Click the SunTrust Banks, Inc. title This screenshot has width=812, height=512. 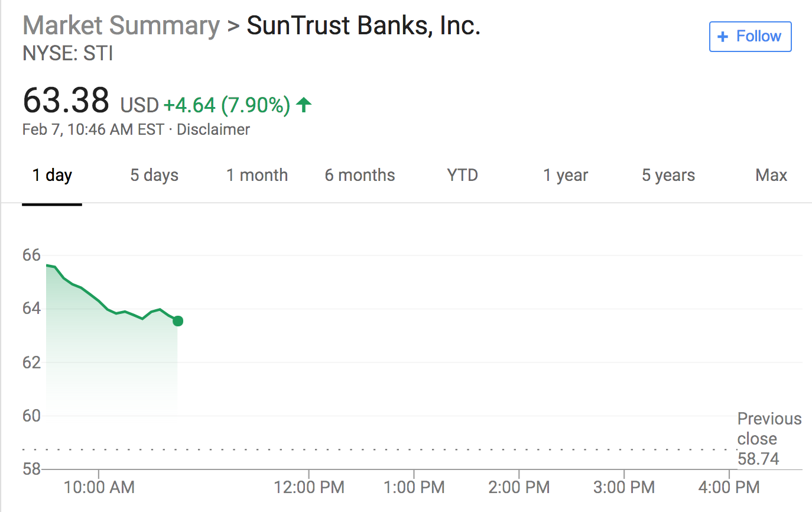pos(363,26)
